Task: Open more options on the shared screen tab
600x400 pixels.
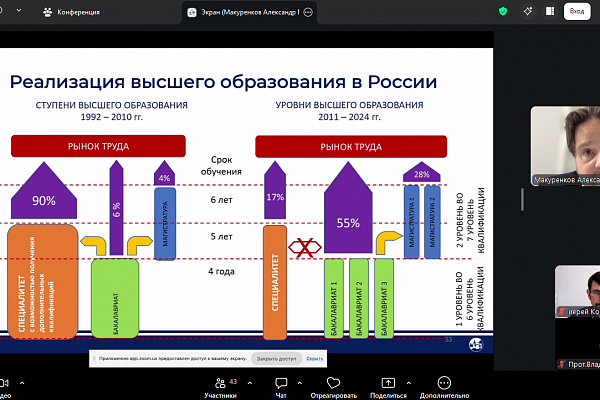Action: (x=308, y=12)
